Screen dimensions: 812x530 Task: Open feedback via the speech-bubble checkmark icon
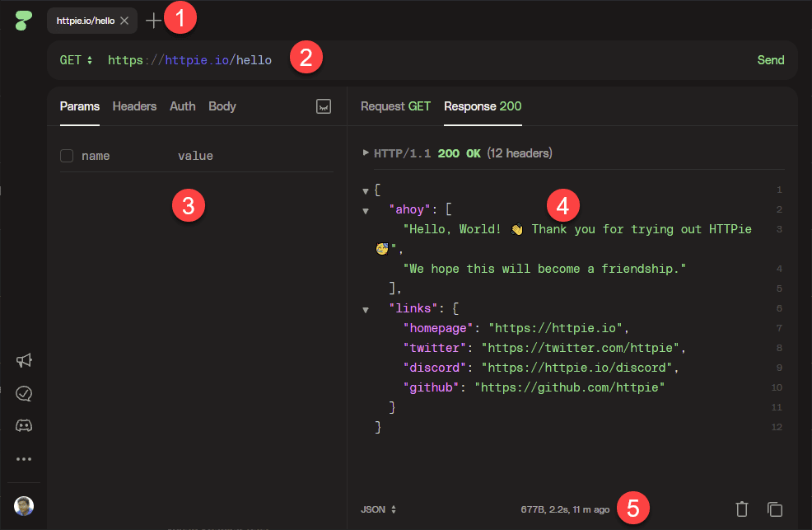pyautogui.click(x=23, y=393)
